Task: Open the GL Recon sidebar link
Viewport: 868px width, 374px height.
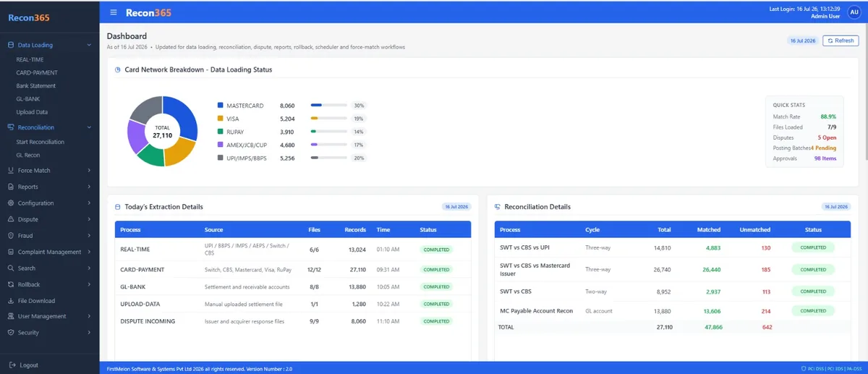Action: 28,155
